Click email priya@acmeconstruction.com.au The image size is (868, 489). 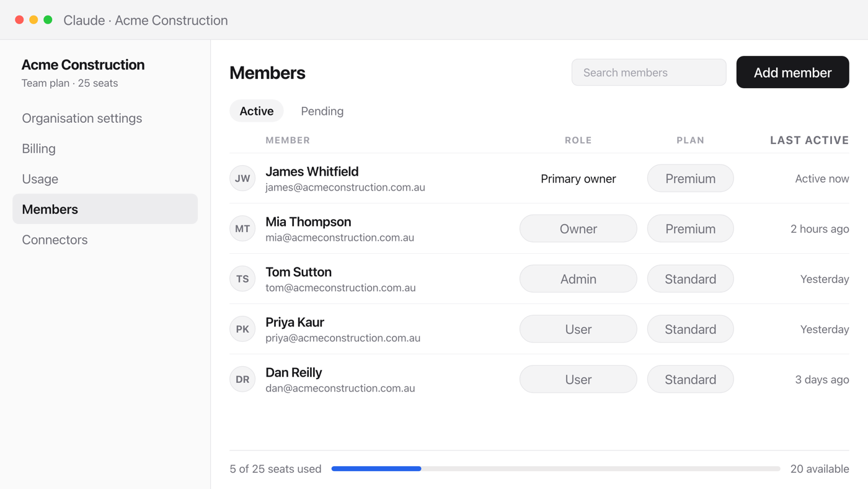(x=343, y=338)
